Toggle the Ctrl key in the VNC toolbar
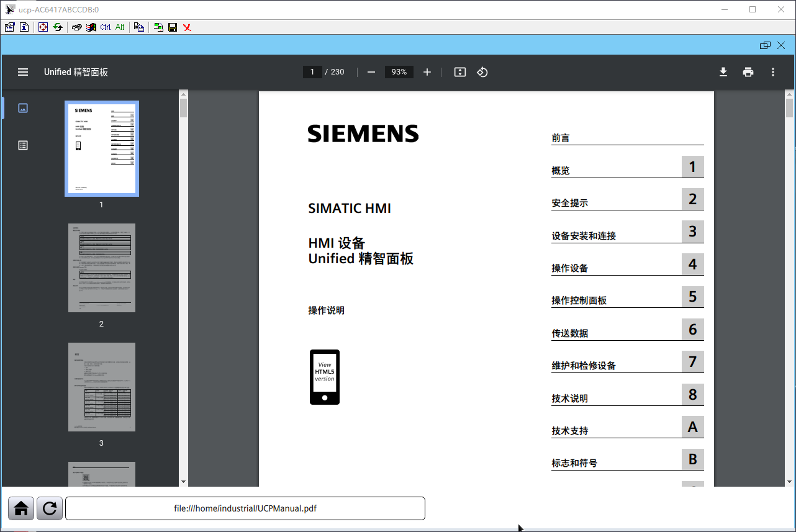This screenshot has width=796, height=532. [106, 27]
